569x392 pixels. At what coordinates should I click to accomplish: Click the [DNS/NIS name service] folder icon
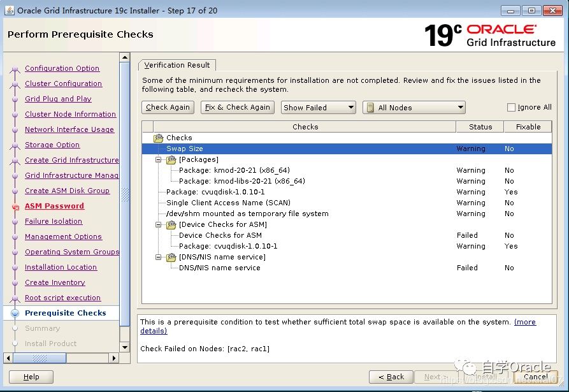(x=171, y=257)
